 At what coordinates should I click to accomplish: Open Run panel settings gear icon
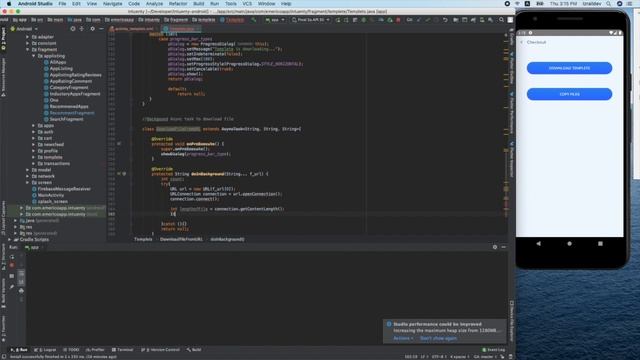495,247
